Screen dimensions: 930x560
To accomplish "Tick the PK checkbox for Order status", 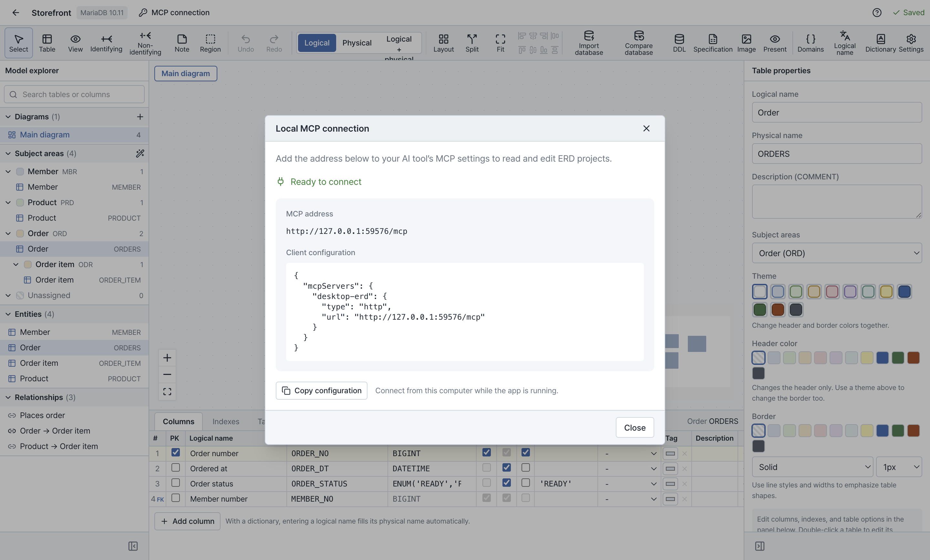I will coord(176,483).
